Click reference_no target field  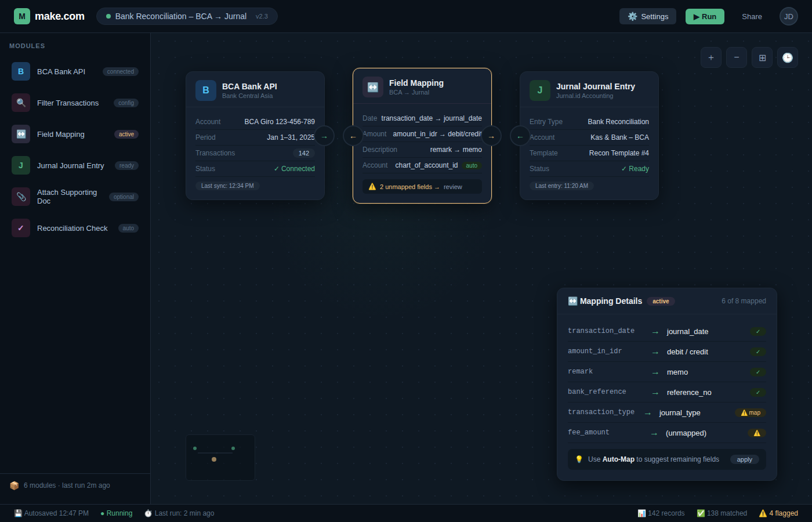point(689,393)
